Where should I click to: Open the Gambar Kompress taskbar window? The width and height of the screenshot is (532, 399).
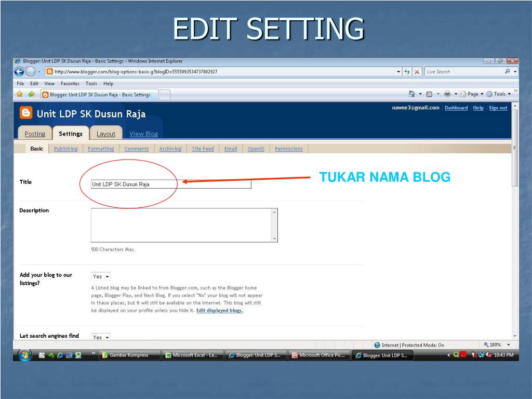tap(129, 355)
